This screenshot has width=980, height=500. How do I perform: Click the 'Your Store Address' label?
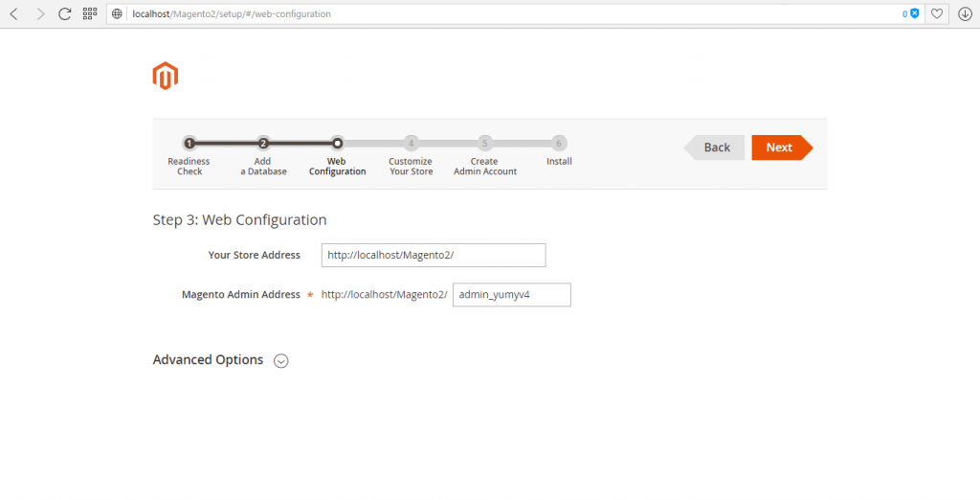pos(255,256)
